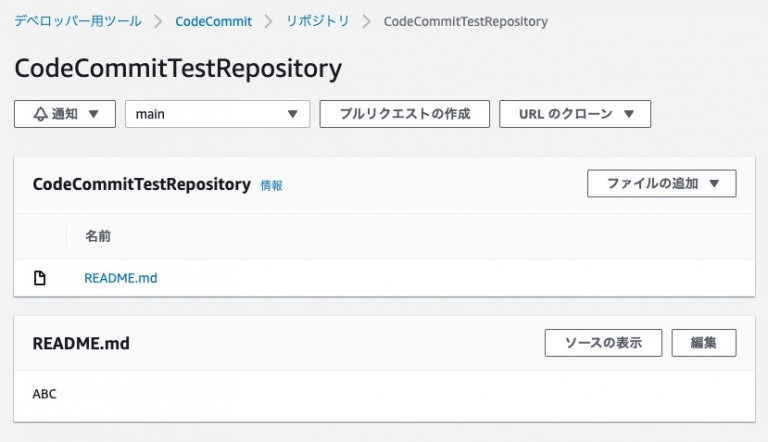
Task: Expand the main branch selector
Action: pyautogui.click(x=217, y=114)
